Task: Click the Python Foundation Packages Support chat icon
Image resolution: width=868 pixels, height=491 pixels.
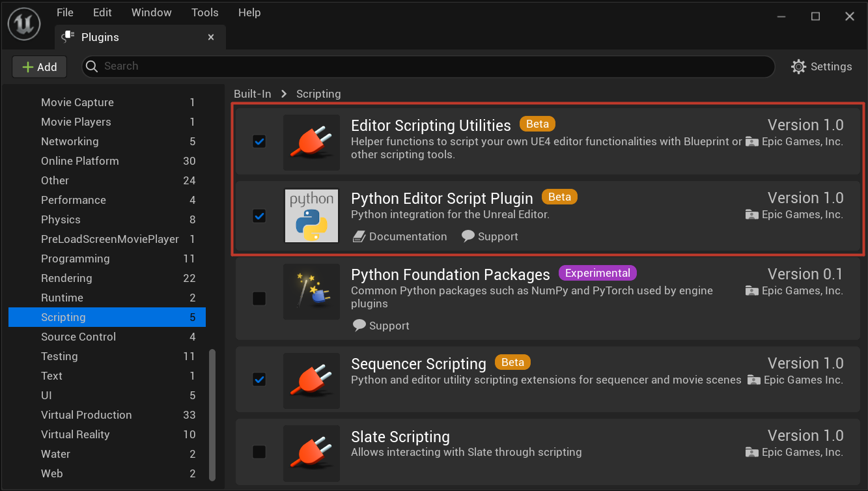Action: pyautogui.click(x=359, y=326)
